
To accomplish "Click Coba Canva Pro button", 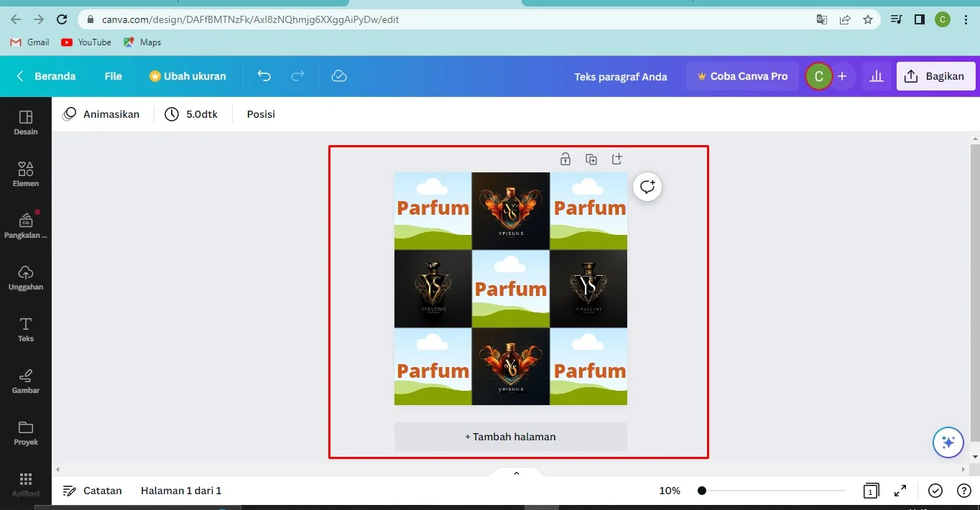I will pos(742,76).
